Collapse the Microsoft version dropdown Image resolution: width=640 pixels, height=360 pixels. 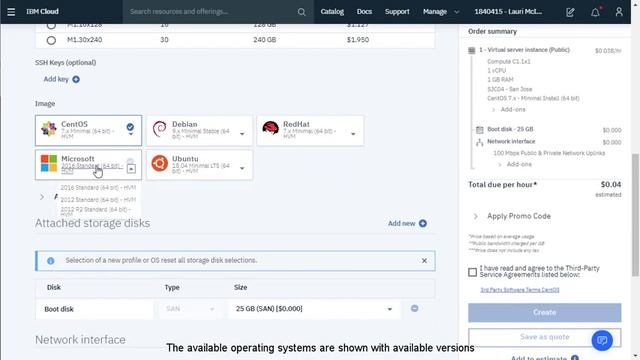(x=131, y=169)
